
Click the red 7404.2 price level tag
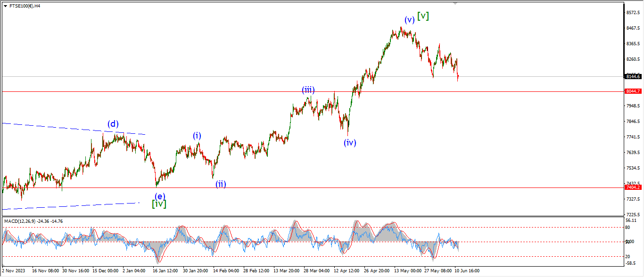click(632, 187)
